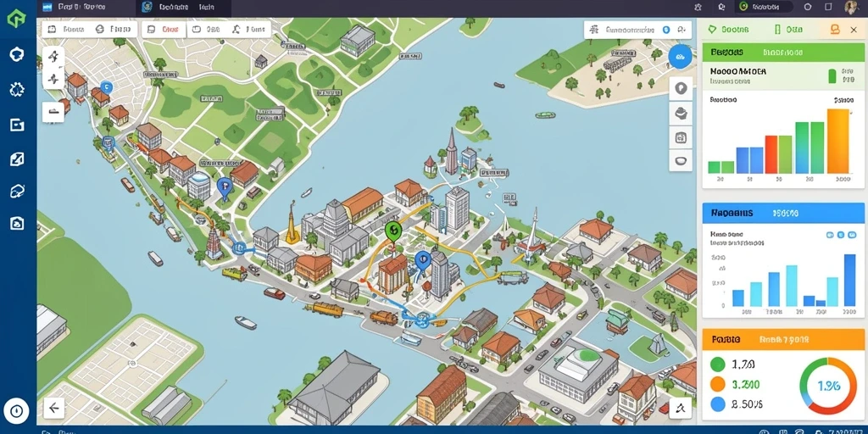The height and width of the screenshot is (434, 868).
Task: Click the green location marker on the map
Action: [392, 231]
